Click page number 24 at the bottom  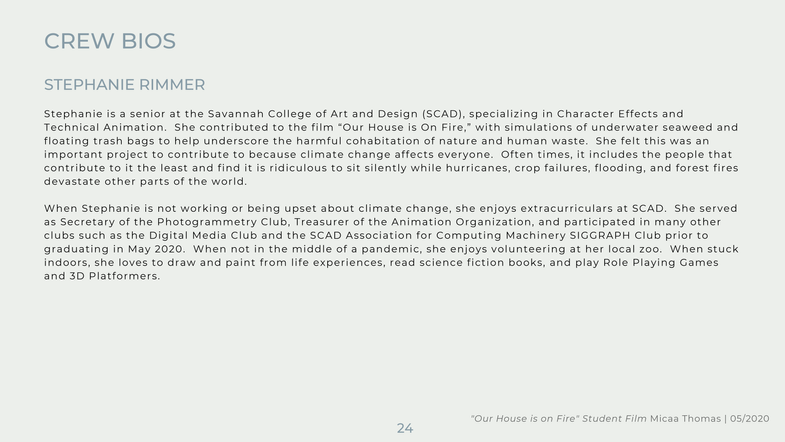(405, 428)
